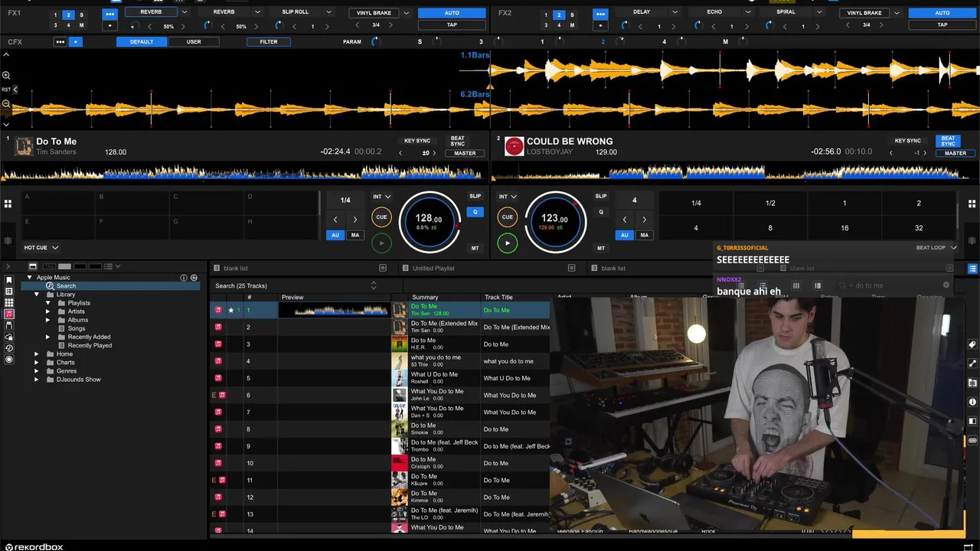Screen dimensions: 980x551
Task: Click the info icon beside Apple Music
Action: 184,278
